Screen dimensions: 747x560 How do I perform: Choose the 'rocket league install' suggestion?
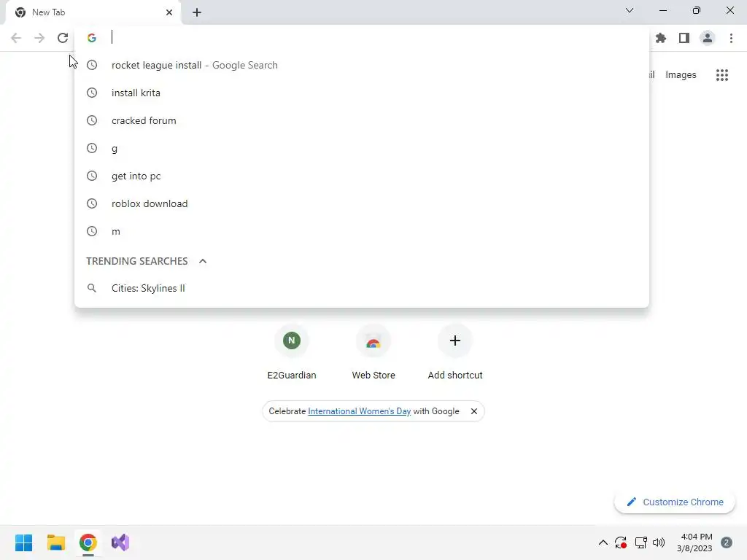pyautogui.click(x=362, y=65)
